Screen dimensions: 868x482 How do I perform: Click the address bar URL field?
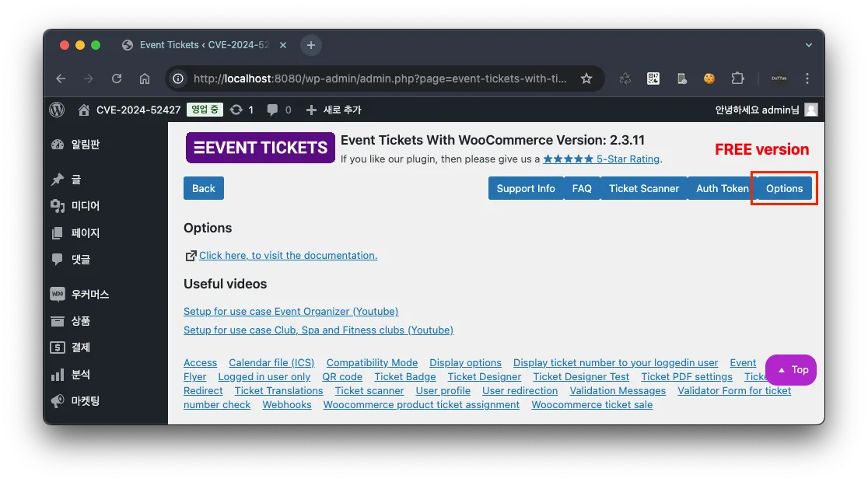[380, 79]
